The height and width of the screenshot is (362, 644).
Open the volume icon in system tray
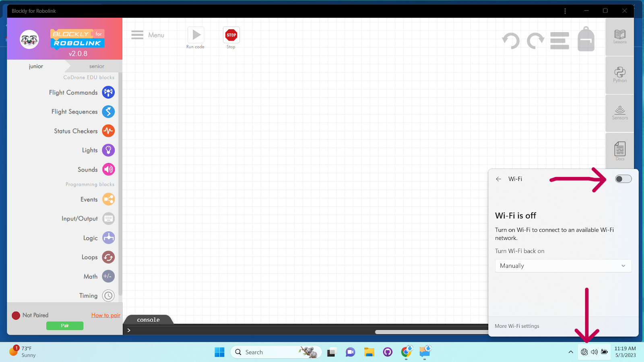click(594, 352)
